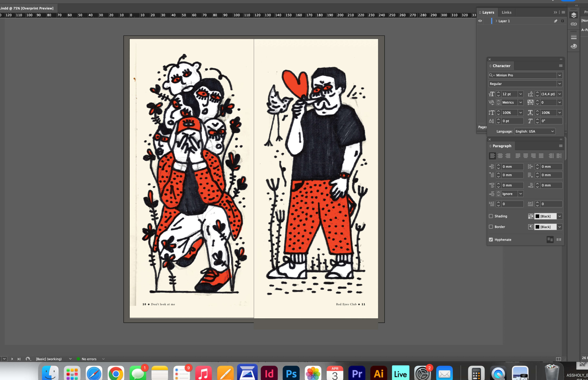Screen dimensions: 588x380
Task: Open the Links panel dock icon
Action: tap(574, 24)
